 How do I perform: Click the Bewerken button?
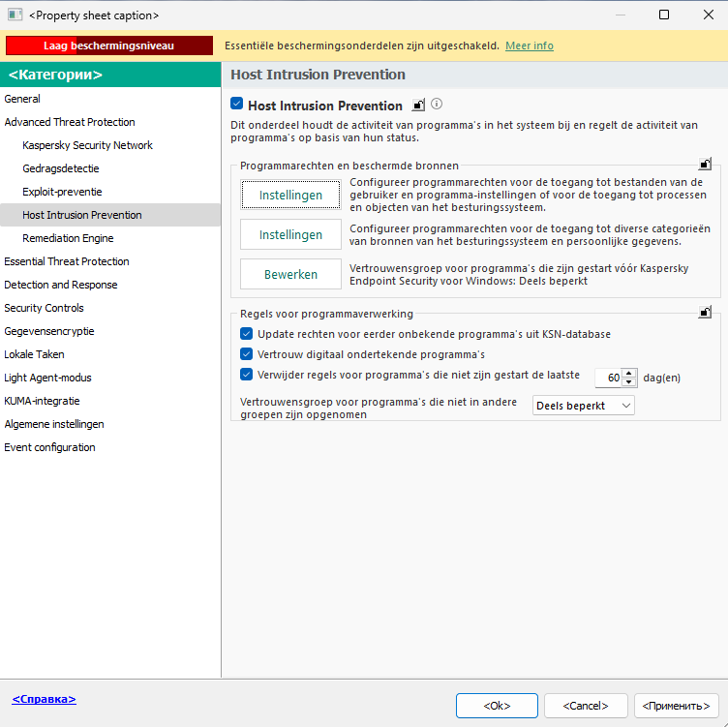click(x=290, y=275)
